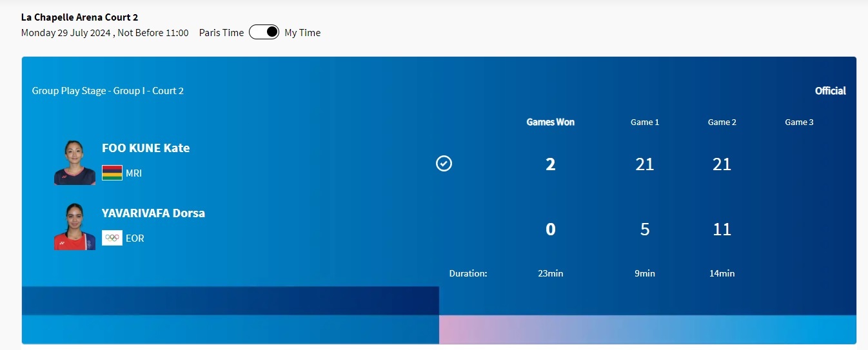Click the Game 1 column header

point(645,122)
